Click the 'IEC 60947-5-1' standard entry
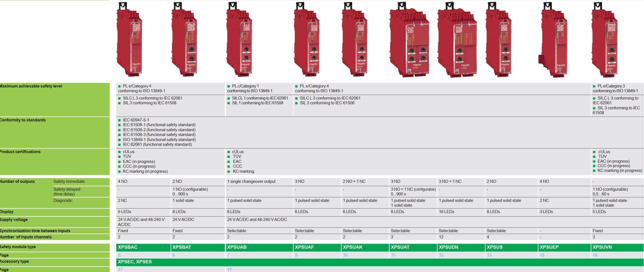 136,120
